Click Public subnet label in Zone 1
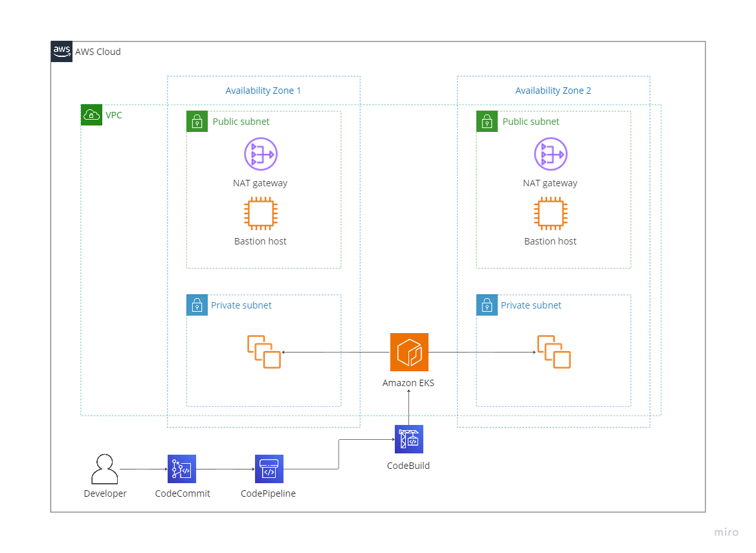 point(241,122)
